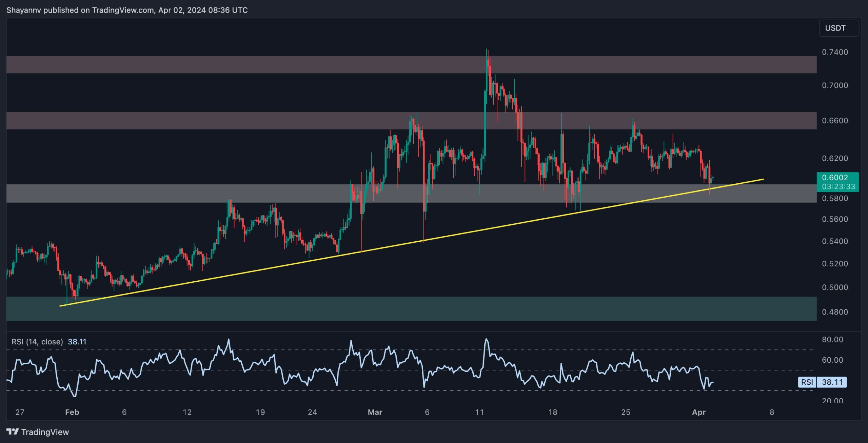The height and width of the screenshot is (443, 868).
Task: Select the resistance zone near 0.6600
Action: (411, 121)
